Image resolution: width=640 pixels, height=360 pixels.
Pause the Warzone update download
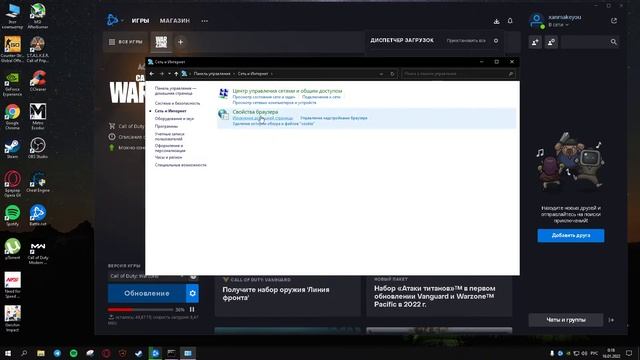192,309
